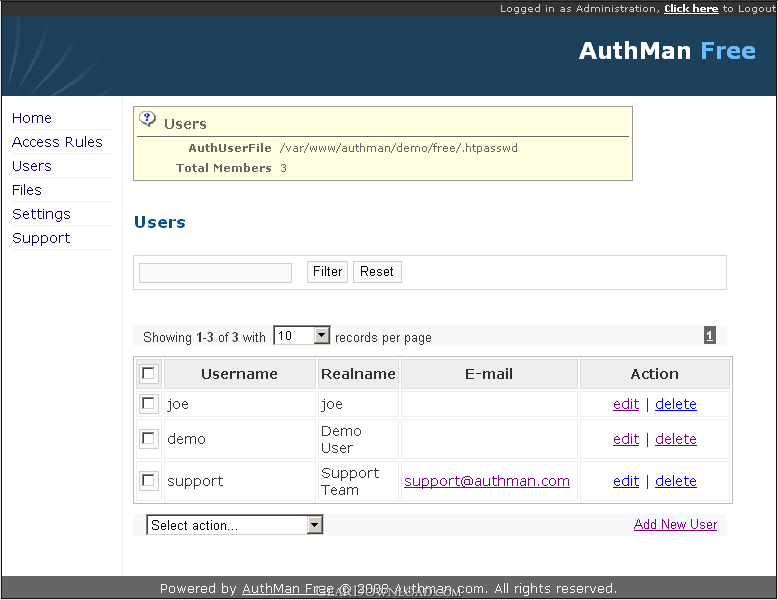The height and width of the screenshot is (600, 778).
Task: Click the 'support' username cell
Action: pos(239,481)
